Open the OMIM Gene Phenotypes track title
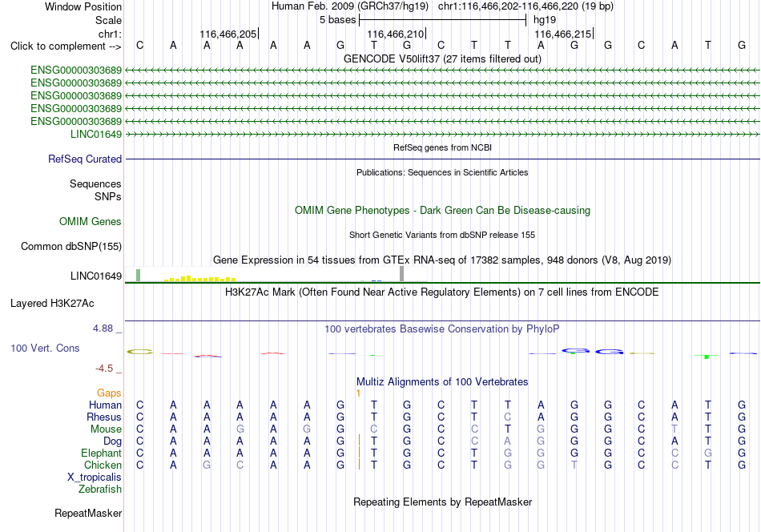Screen dimensions: 761x532 (442, 210)
